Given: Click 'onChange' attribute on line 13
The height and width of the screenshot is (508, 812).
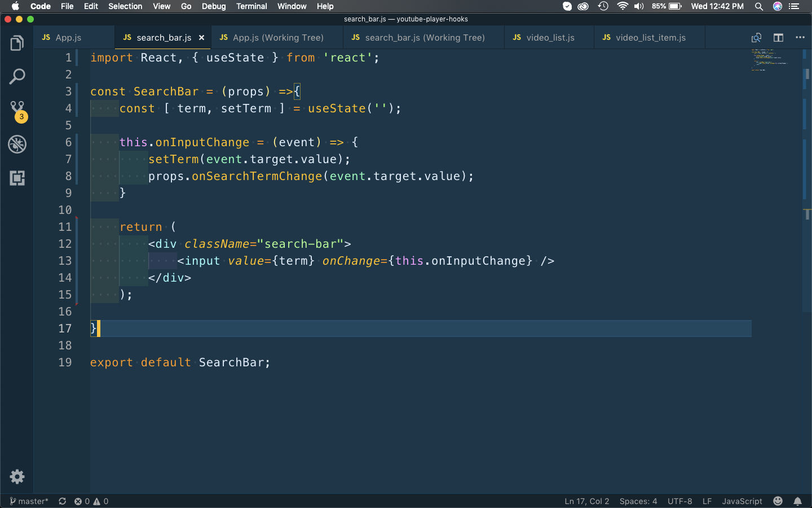Looking at the screenshot, I should (351, 261).
